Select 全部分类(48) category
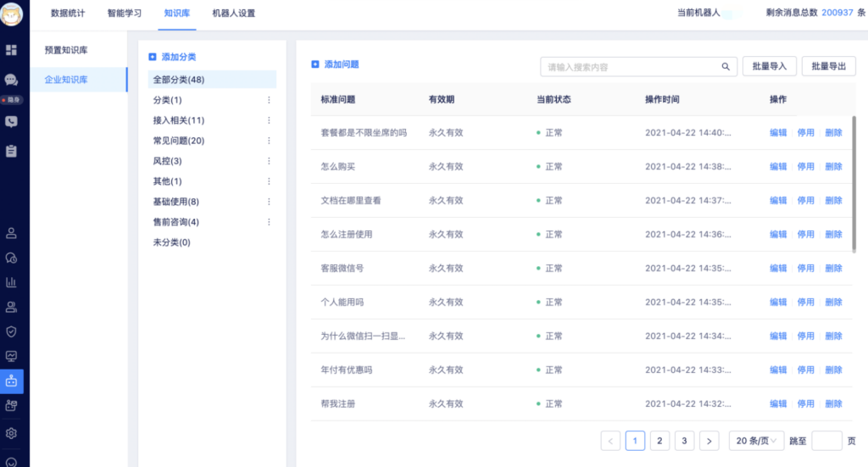Screen dimensions: 868x467 212,80
